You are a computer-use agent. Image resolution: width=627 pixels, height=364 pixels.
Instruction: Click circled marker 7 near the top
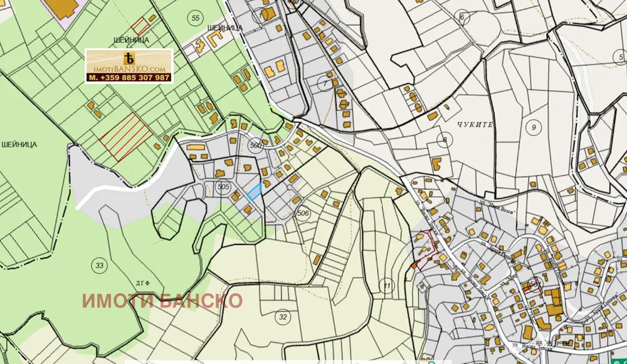(x=325, y=81)
